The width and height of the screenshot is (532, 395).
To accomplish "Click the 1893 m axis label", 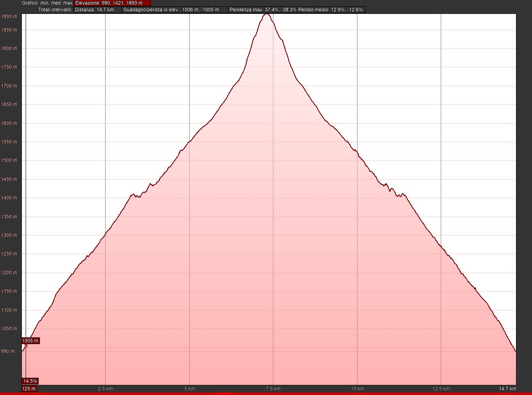I will 9,16.
